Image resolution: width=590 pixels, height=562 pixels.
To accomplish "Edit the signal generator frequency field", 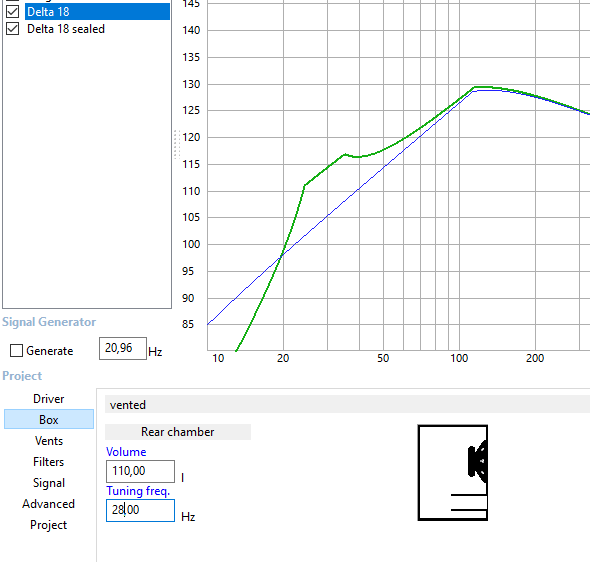I will point(123,348).
